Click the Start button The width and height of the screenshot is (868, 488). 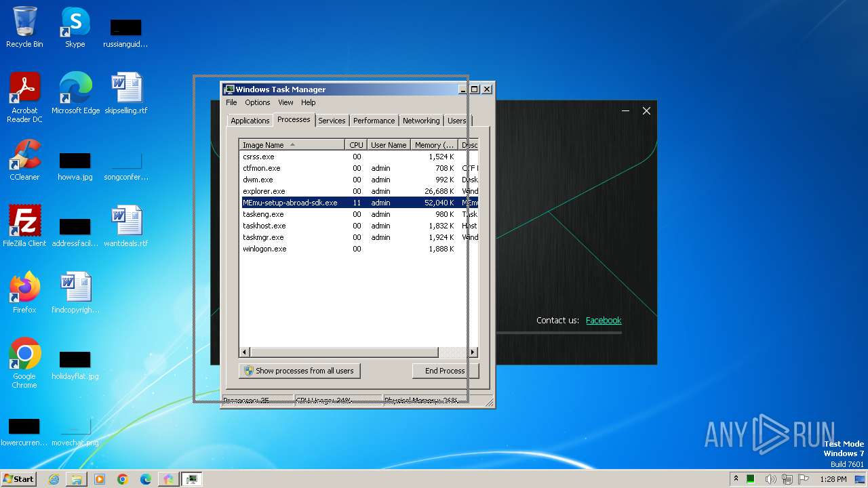(19, 479)
